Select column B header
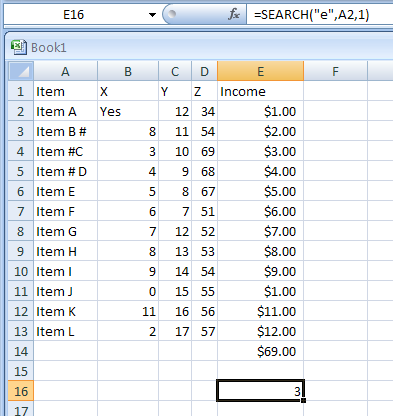Viewport: 393px width, 416px height. click(128, 71)
